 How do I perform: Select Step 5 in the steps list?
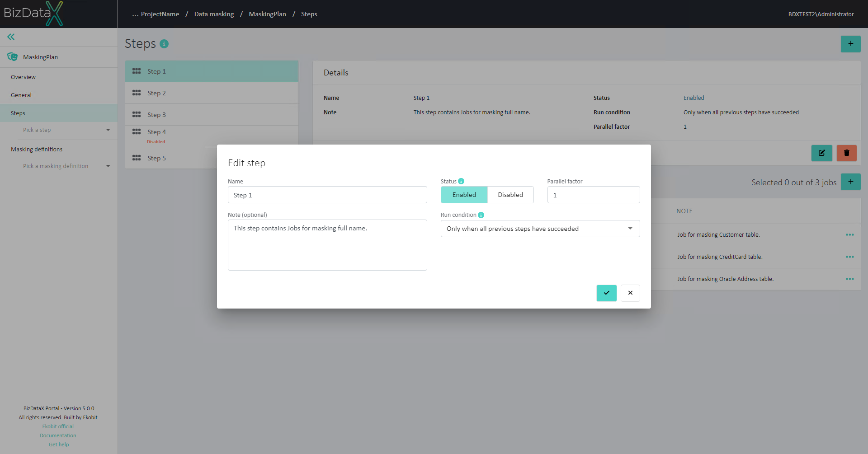[x=171, y=158]
